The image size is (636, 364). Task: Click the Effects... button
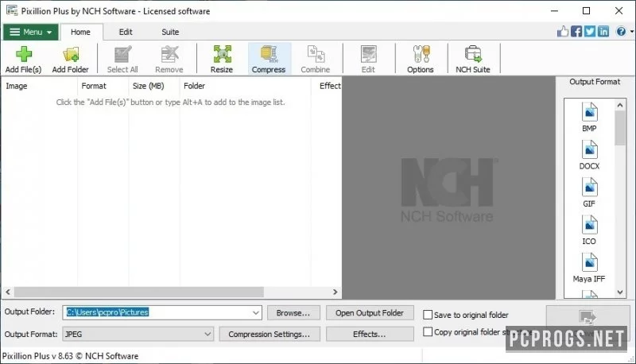click(x=370, y=334)
